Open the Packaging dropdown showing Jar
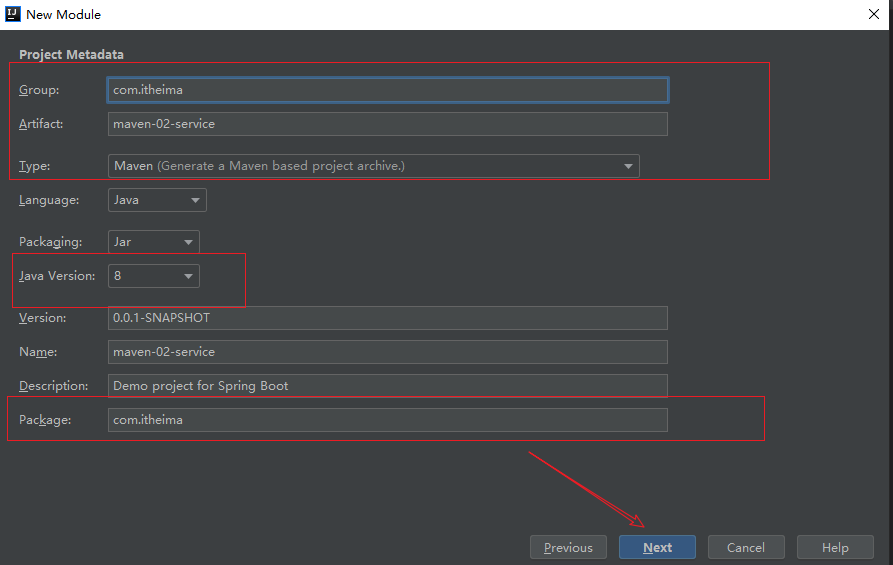The image size is (893, 565). pos(153,242)
